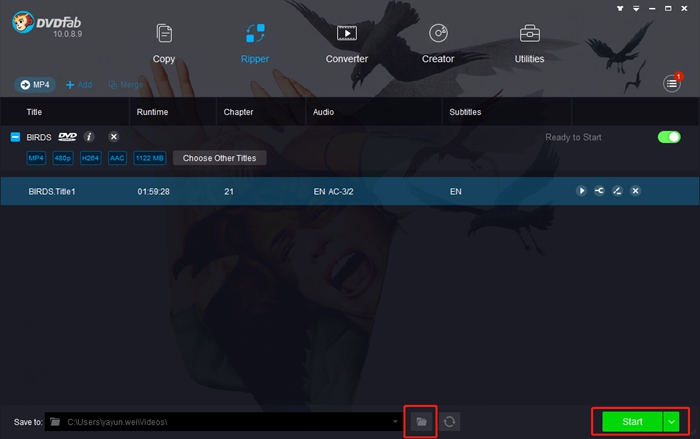The height and width of the screenshot is (439, 700).
Task: Show BIRDS disc info icon
Action: coord(89,137)
